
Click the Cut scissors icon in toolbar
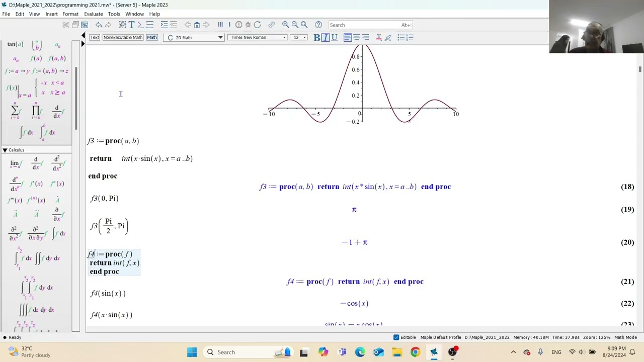66,25
